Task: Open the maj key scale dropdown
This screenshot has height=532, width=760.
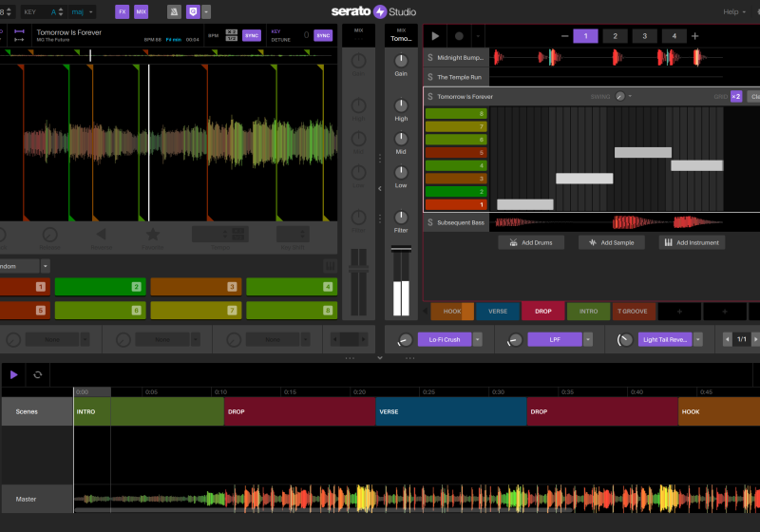Action: pos(82,11)
